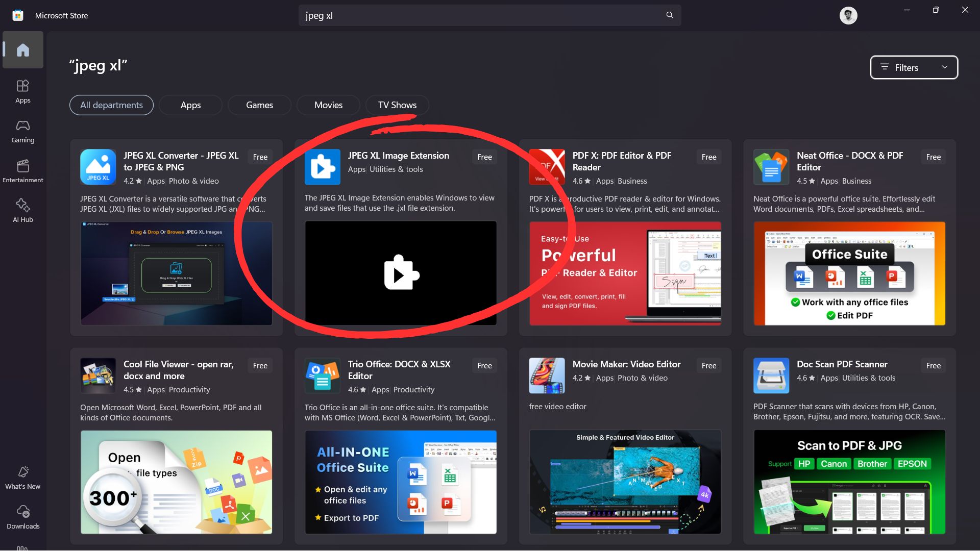Click PDF X app icon
Image resolution: width=980 pixels, height=551 pixels.
coord(547,167)
